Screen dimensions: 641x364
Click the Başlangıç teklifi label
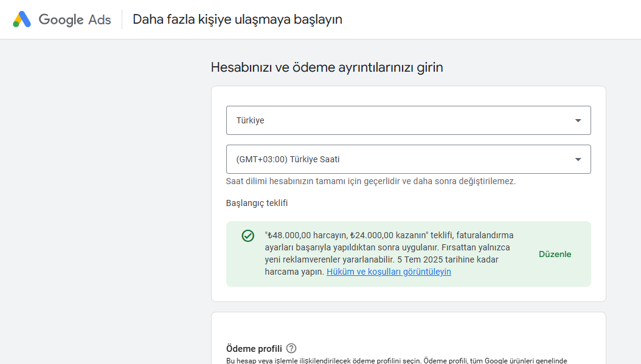257,203
